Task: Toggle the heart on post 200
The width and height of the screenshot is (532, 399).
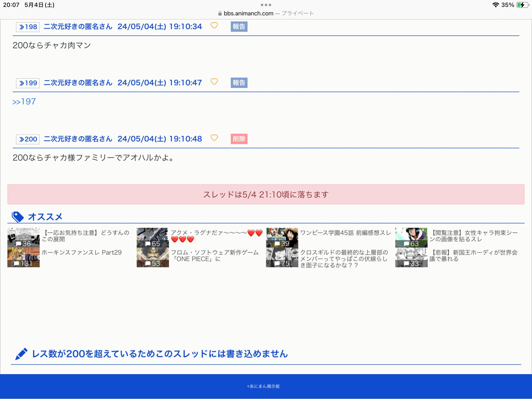Action: (214, 138)
